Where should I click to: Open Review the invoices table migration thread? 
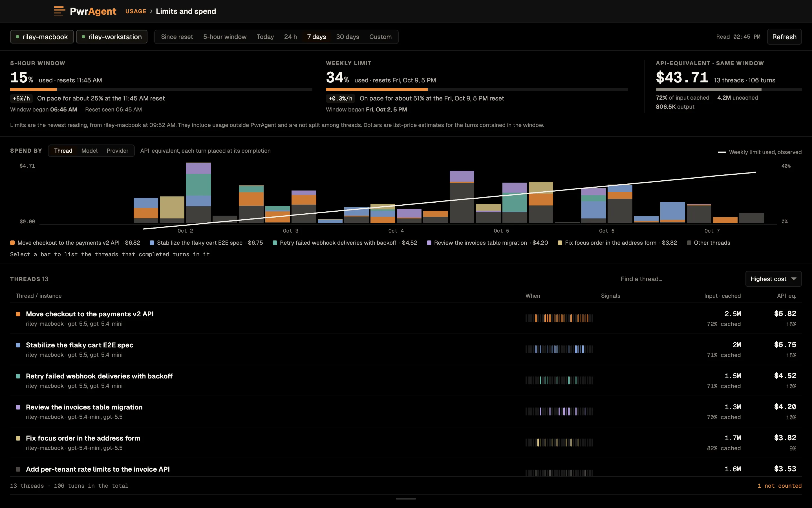click(406, 411)
